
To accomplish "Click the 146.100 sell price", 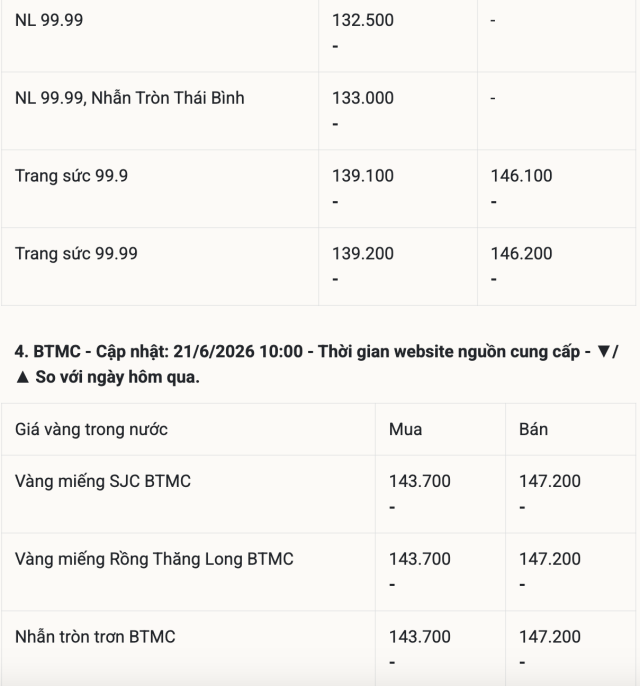I will click(521, 176).
